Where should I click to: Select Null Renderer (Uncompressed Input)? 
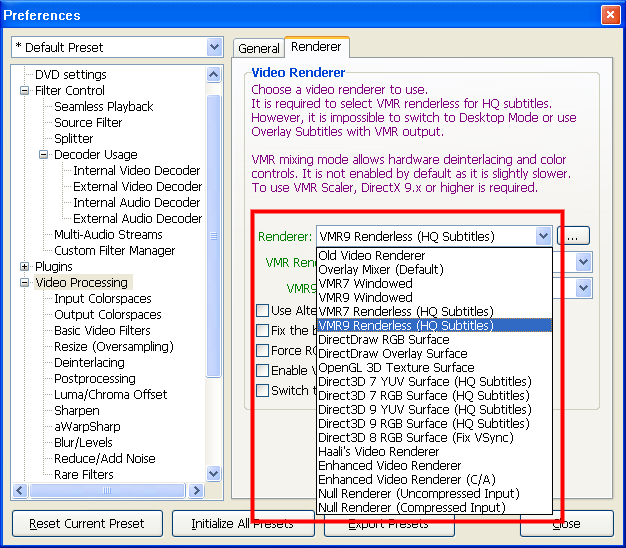coord(434,494)
